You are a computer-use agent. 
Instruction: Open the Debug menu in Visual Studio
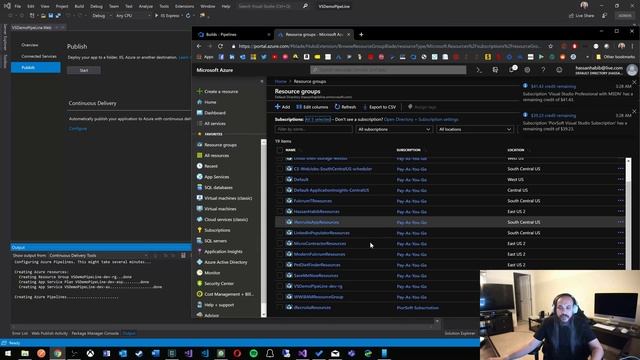pyautogui.click(x=96, y=6)
